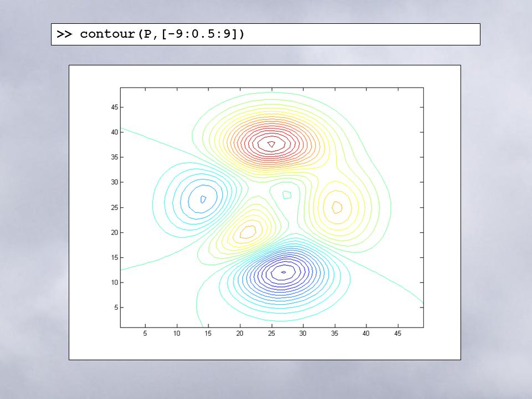
Task: Select x-axis tick label 40
Action: point(366,334)
